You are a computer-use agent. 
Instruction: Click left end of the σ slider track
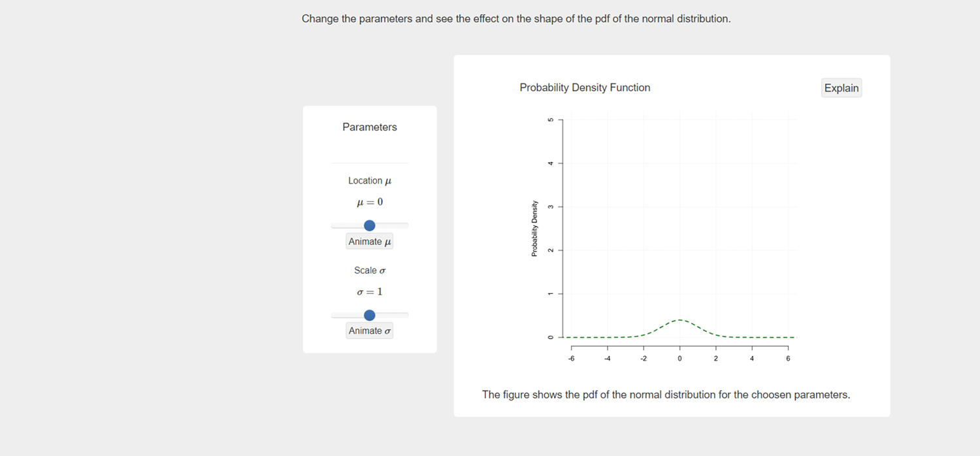pyautogui.click(x=333, y=315)
